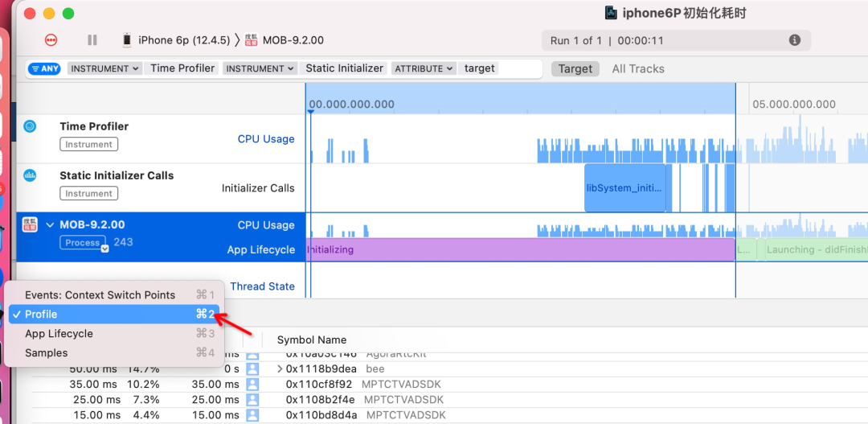The height and width of the screenshot is (424, 868).
Task: Click the Symbol Name column header
Action: click(x=312, y=340)
